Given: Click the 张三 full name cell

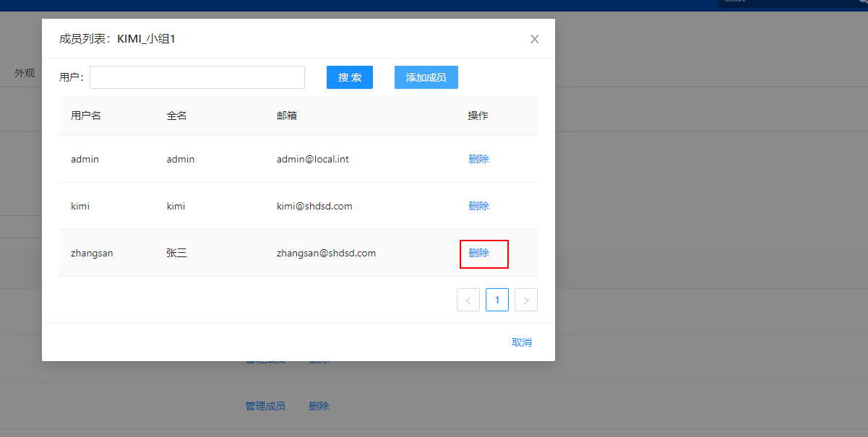Looking at the screenshot, I should [x=177, y=253].
